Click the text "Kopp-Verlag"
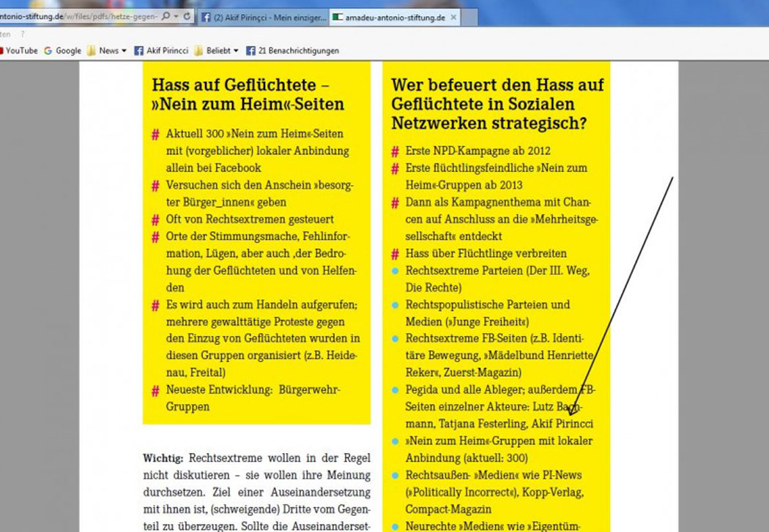Viewport: 769px width, 532px height. (552, 492)
